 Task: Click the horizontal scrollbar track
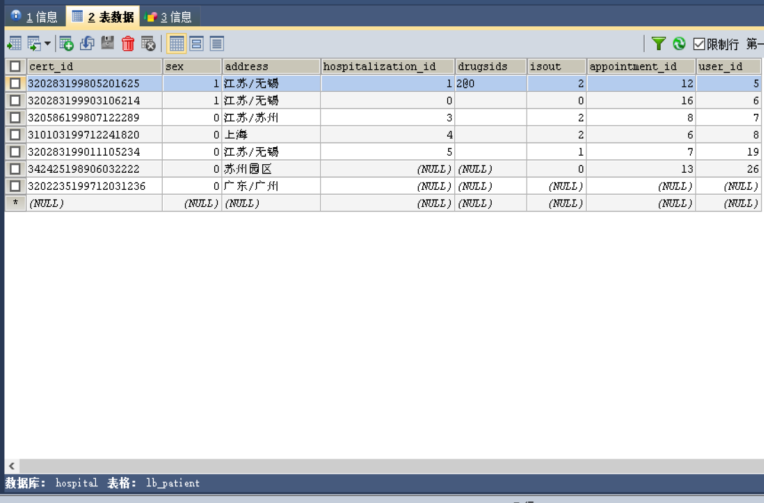point(391,465)
